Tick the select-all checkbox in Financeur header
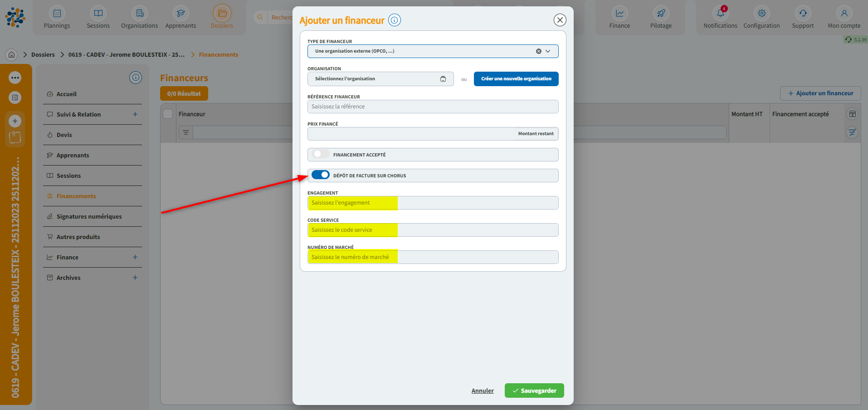The image size is (868, 410). pos(168,114)
